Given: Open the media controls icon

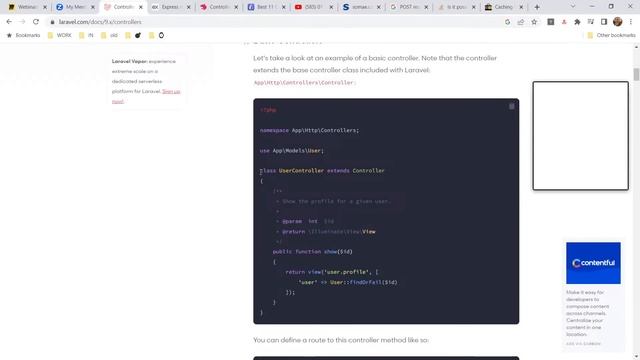Looking at the screenshot, I should [x=591, y=22].
